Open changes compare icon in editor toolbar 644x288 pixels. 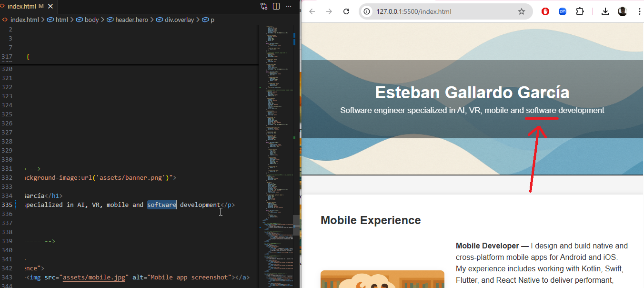click(x=264, y=6)
